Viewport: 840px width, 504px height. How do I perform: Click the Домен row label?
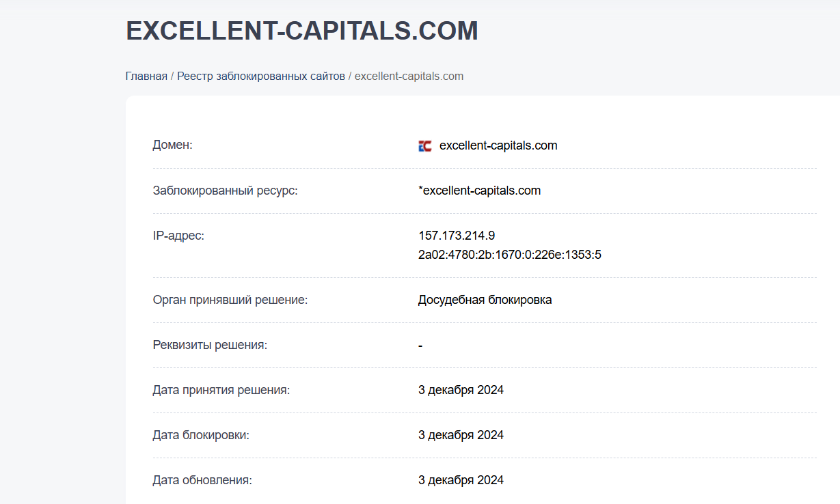pos(172,144)
